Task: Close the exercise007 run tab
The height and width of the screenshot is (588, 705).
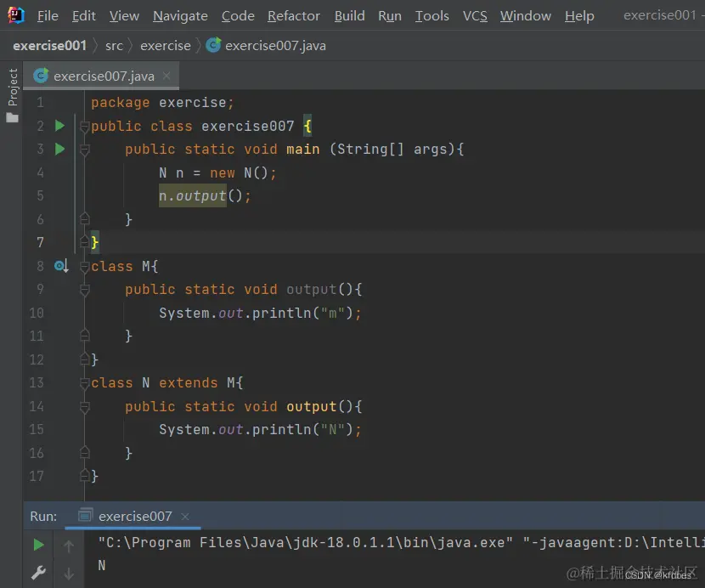Action: 185,516
